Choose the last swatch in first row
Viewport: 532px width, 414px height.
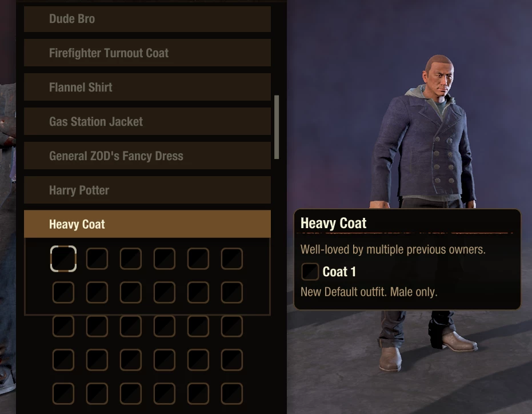point(232,259)
